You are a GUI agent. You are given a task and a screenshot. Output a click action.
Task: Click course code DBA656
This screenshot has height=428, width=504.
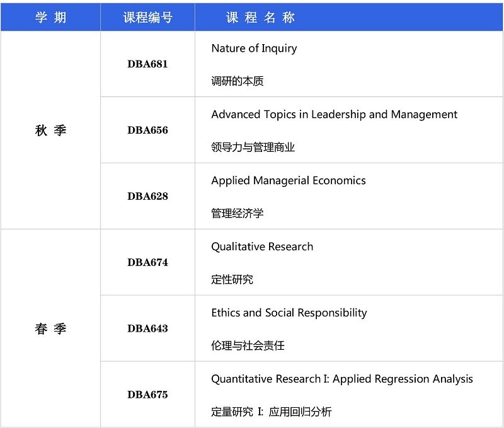pyautogui.click(x=148, y=130)
